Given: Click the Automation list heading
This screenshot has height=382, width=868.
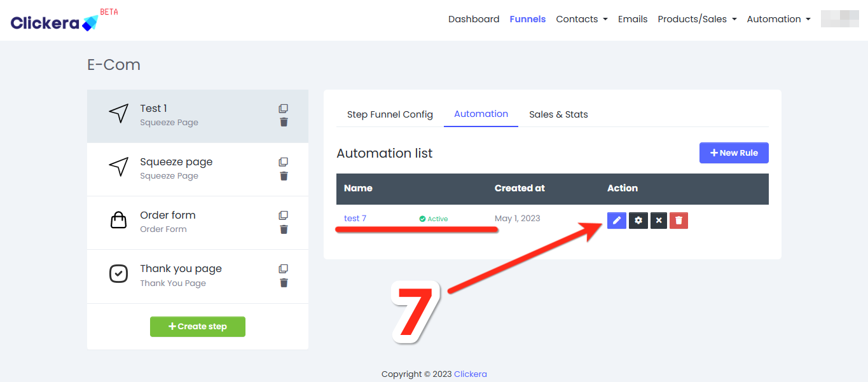Looking at the screenshot, I should (385, 153).
